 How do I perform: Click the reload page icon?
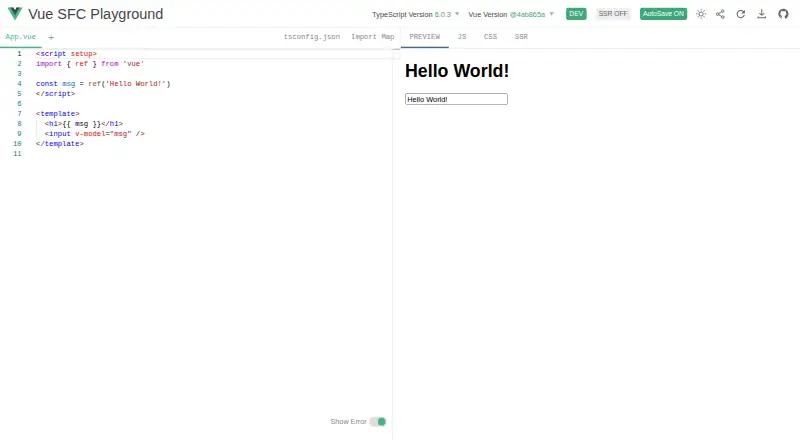[x=741, y=14]
